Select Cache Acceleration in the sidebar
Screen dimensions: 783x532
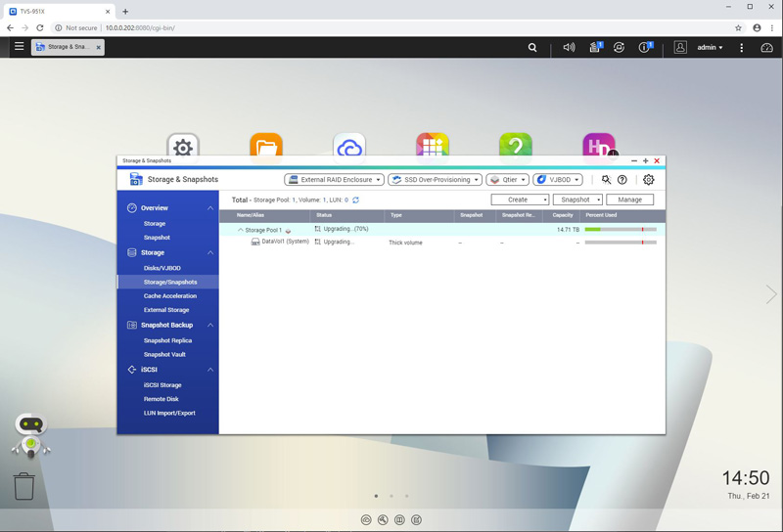tap(169, 295)
